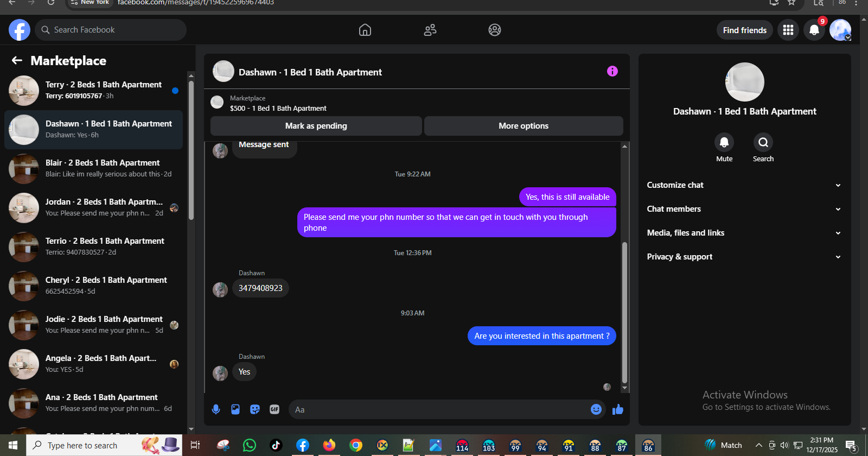Open the emoji picker in message box

[596, 409]
